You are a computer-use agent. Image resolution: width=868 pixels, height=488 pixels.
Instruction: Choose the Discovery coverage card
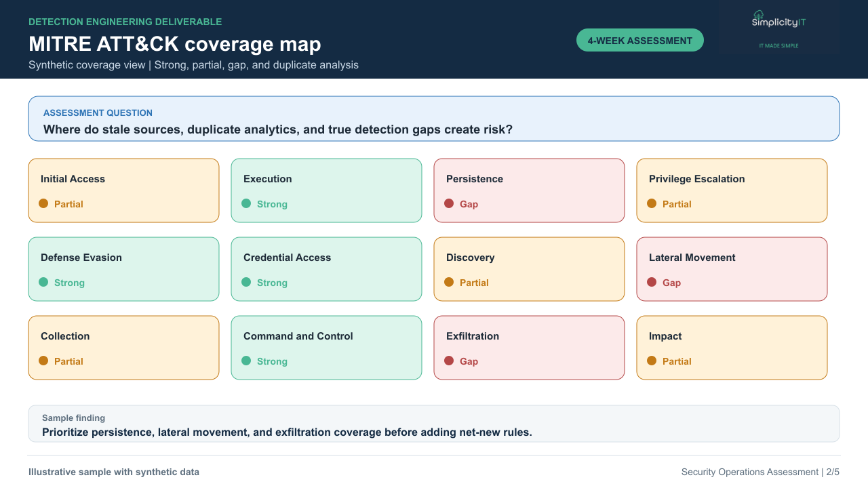(x=529, y=269)
